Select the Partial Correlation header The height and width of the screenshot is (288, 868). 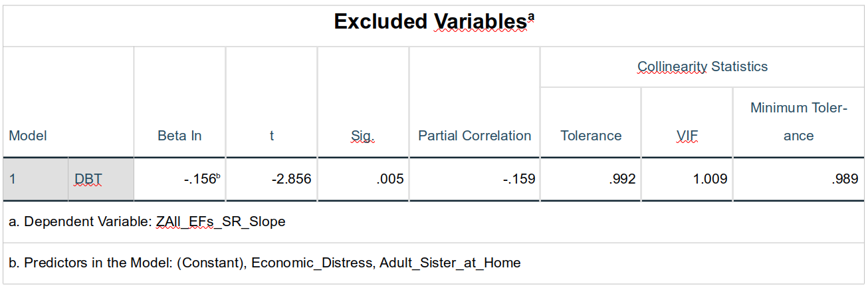click(x=475, y=136)
